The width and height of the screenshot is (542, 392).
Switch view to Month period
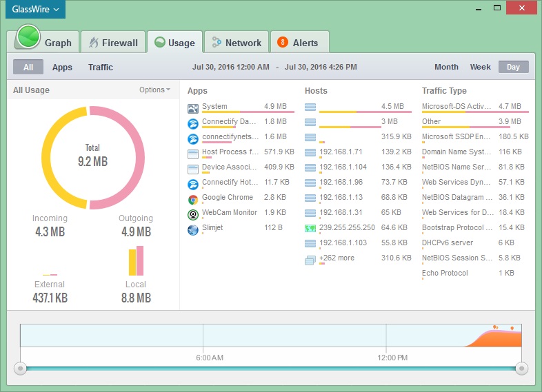pyautogui.click(x=446, y=67)
